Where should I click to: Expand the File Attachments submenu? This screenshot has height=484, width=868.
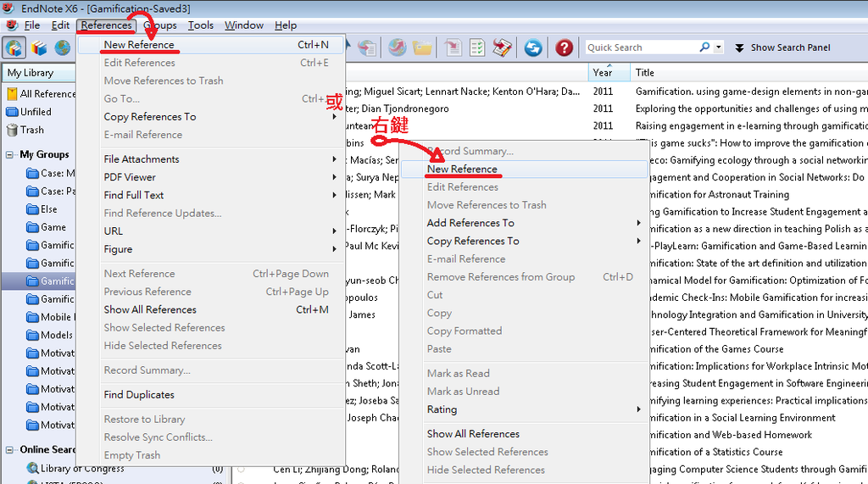tap(334, 159)
